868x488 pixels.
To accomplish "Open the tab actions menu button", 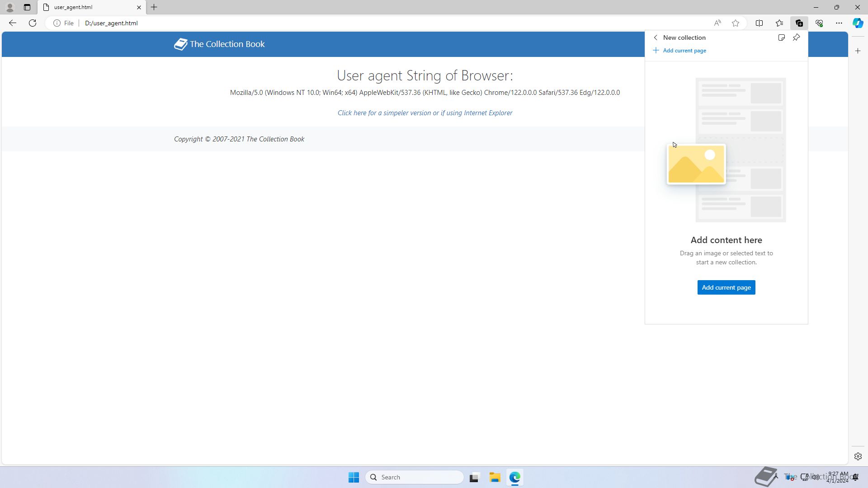I will coord(27,7).
